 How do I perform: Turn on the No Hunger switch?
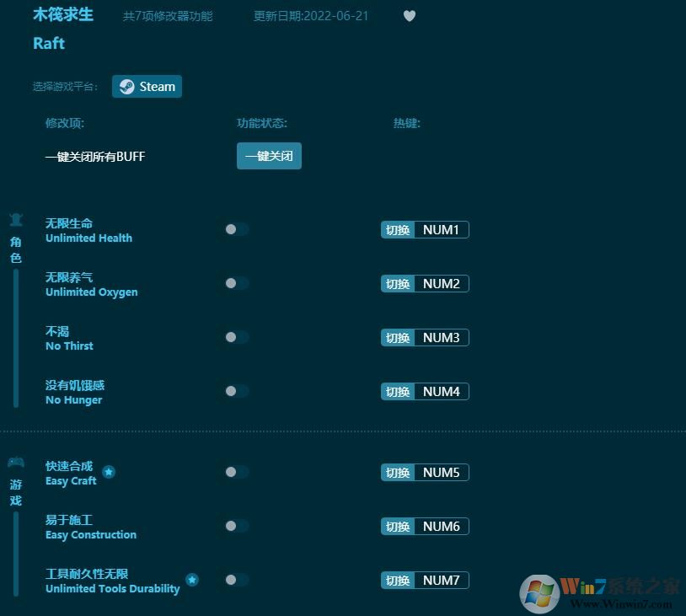point(236,391)
